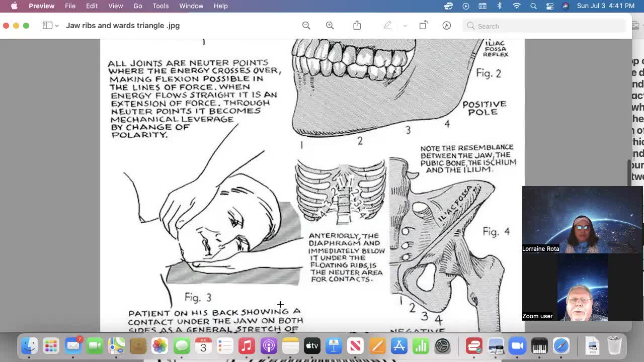Open Apple TV from the Dock
The image size is (644, 362).
[x=312, y=345]
